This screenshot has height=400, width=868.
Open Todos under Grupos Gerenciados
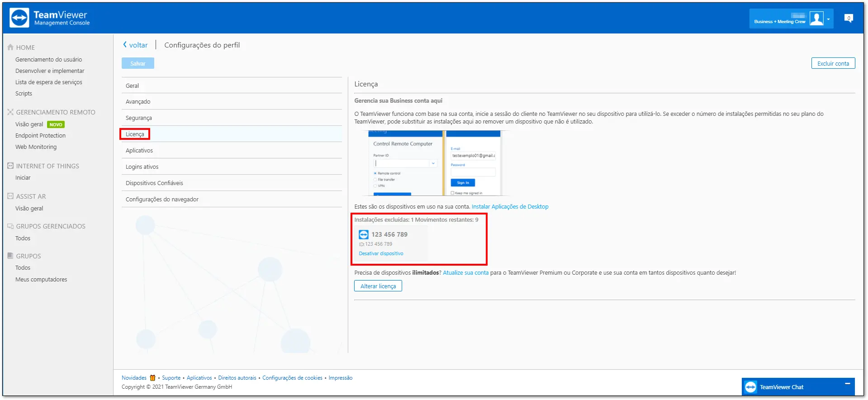click(x=23, y=238)
